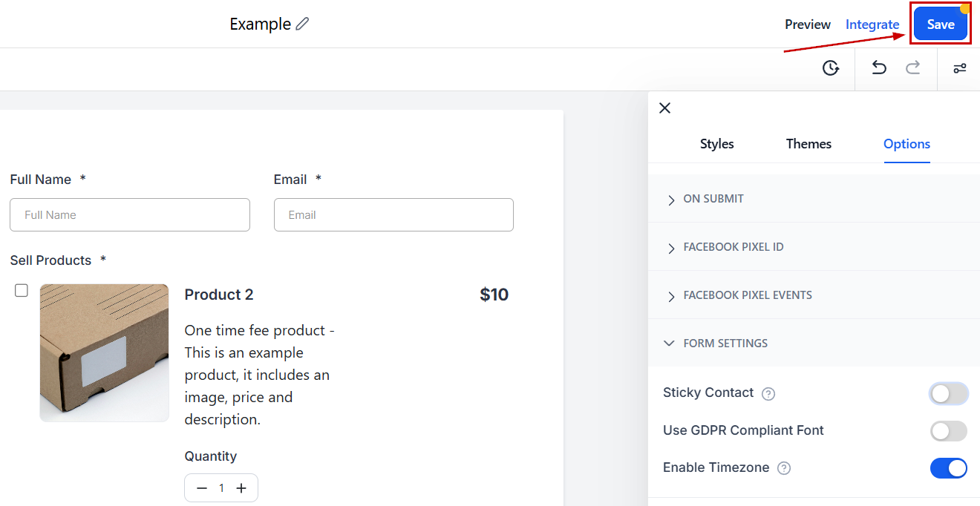Click the pencil icon to rename Example

[x=302, y=24]
